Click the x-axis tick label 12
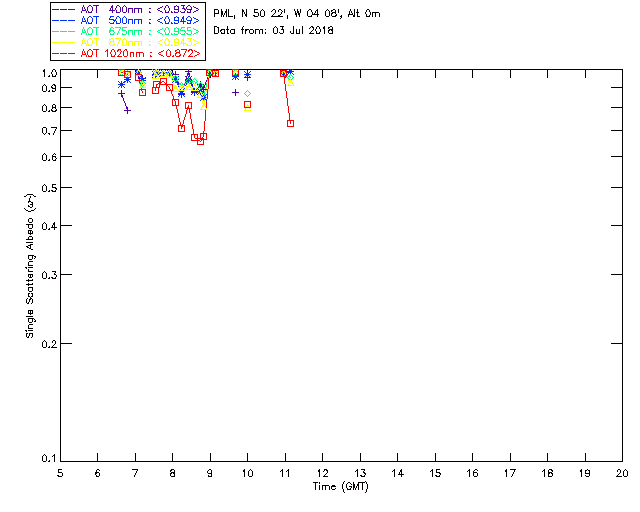The height and width of the screenshot is (512, 640). [322, 473]
